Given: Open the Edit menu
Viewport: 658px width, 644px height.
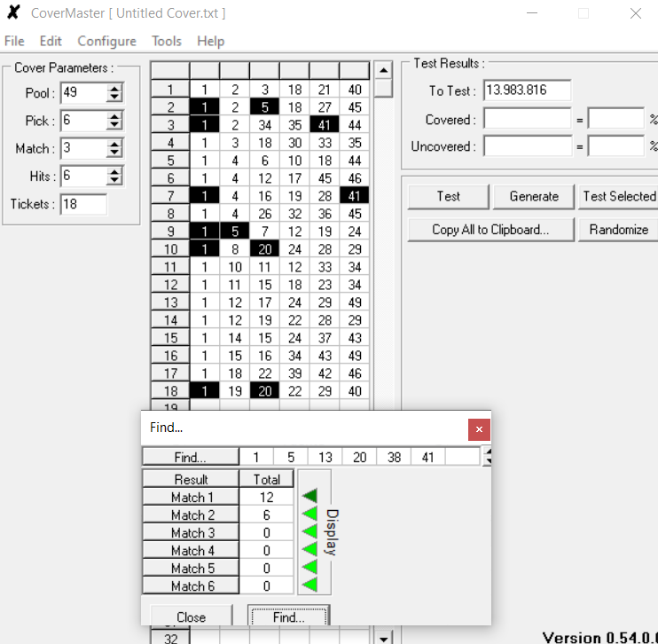Looking at the screenshot, I should (x=51, y=41).
